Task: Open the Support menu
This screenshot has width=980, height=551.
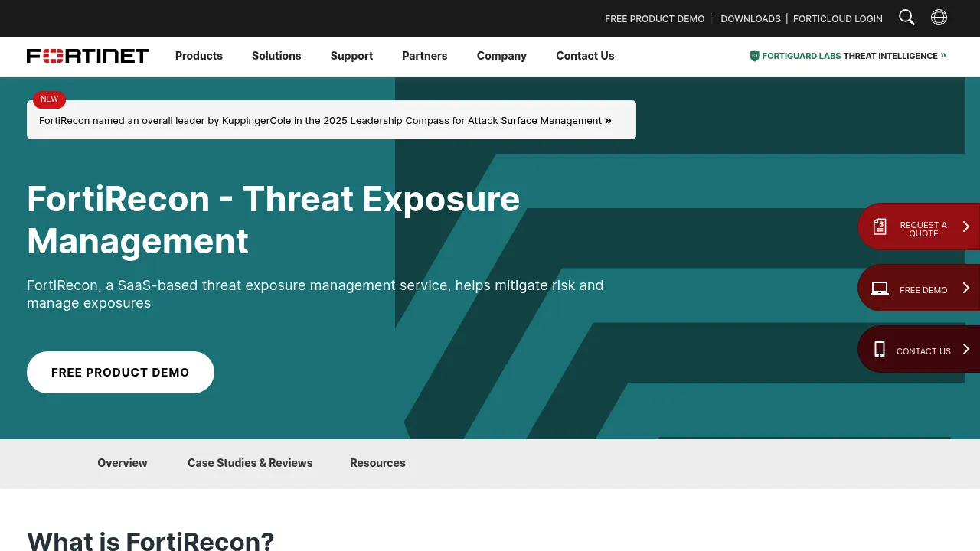Action: pyautogui.click(x=351, y=56)
